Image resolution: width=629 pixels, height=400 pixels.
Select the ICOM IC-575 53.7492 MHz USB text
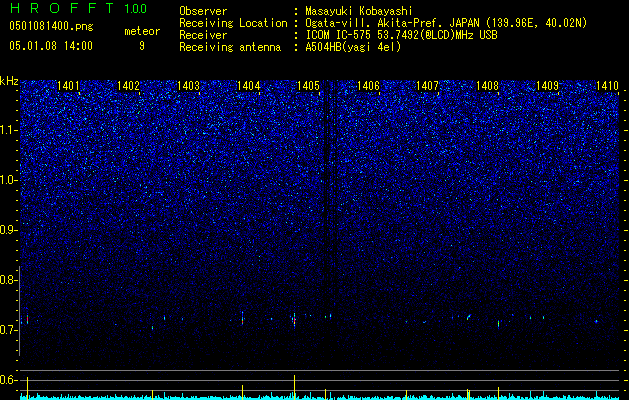[401, 35]
